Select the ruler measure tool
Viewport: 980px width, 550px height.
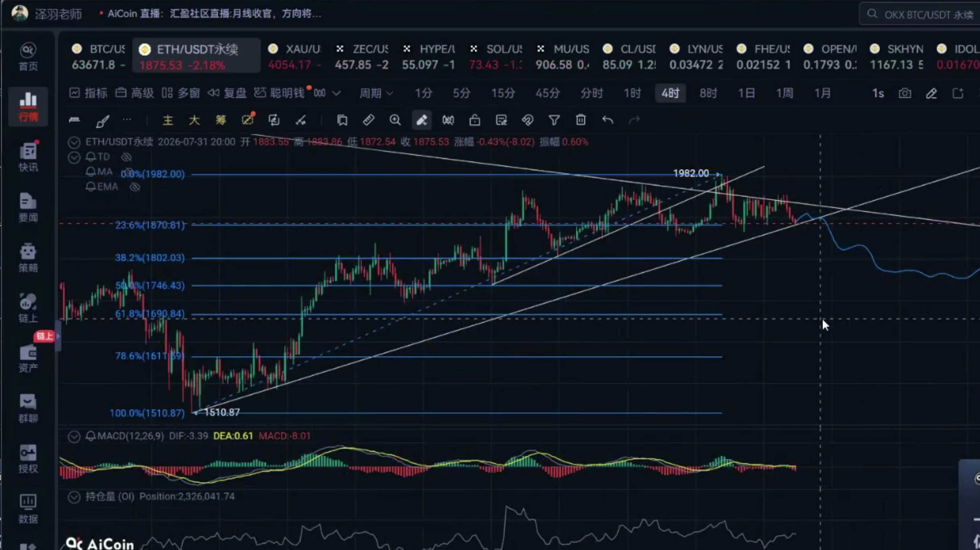tap(368, 120)
